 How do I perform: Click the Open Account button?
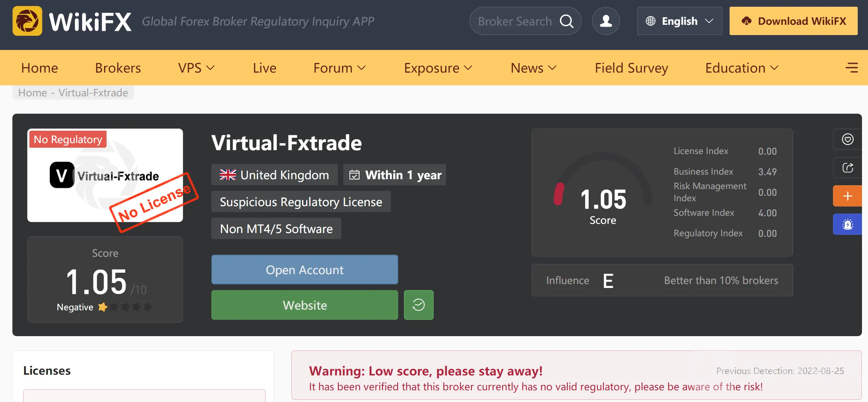click(304, 270)
